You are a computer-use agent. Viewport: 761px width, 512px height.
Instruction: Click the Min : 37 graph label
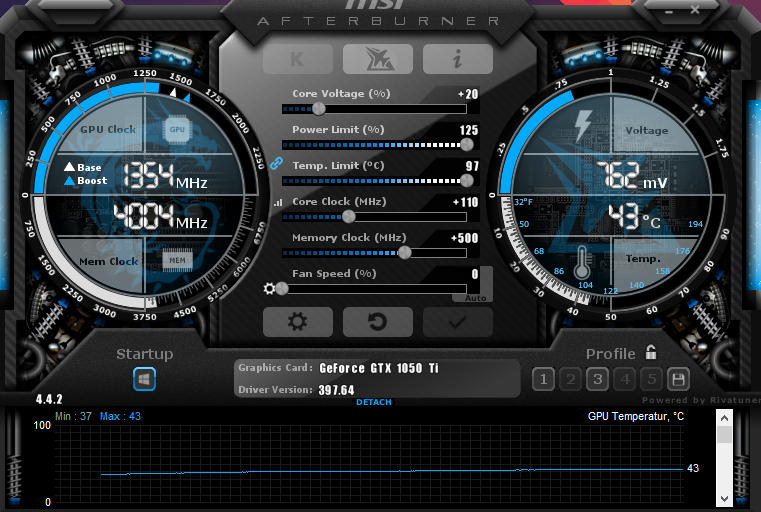73,416
